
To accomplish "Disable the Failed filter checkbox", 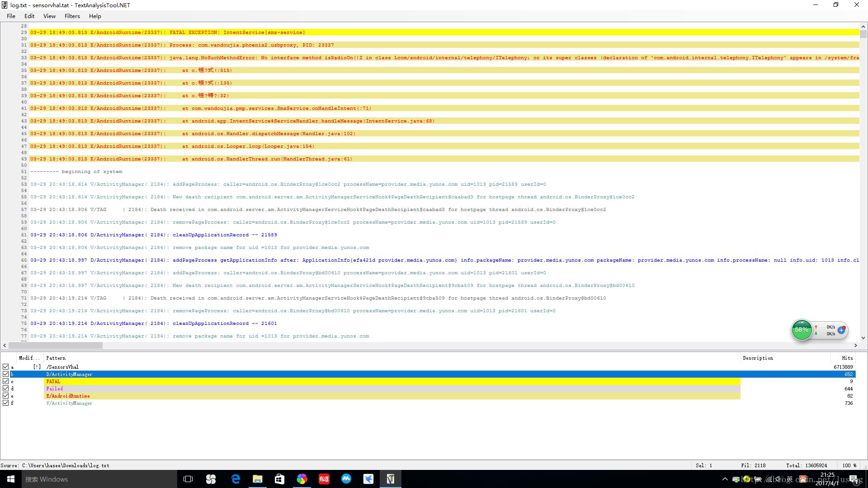I will [6, 389].
